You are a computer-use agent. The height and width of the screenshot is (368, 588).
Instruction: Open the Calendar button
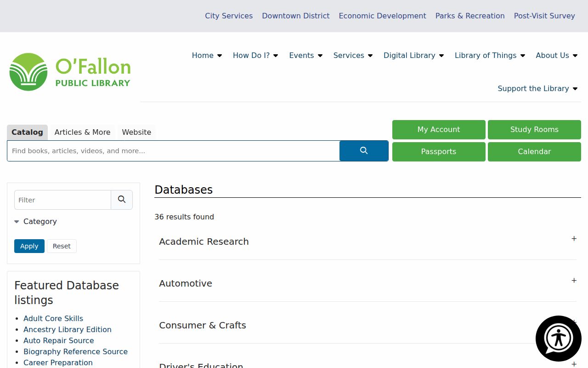tap(534, 152)
